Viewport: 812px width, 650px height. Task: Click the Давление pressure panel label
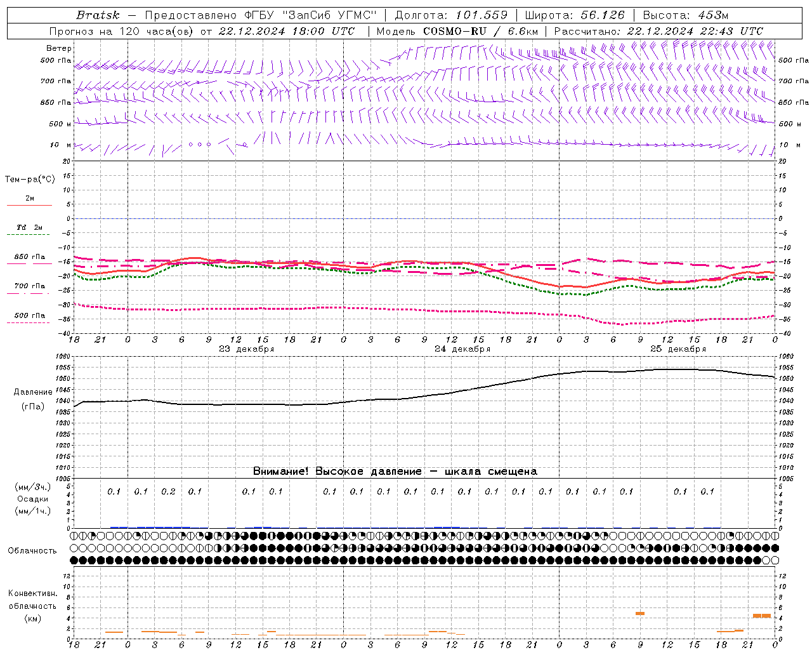coord(33,392)
